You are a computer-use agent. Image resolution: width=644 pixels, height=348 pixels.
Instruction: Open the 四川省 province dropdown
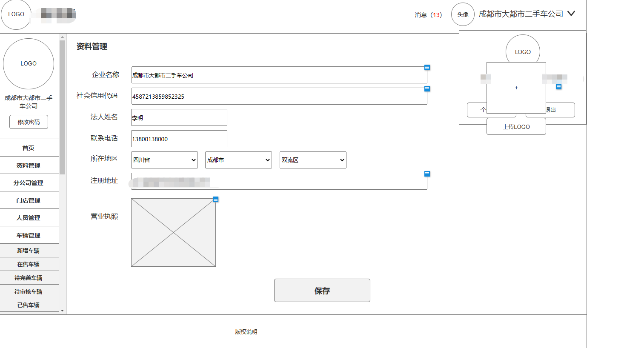(164, 160)
